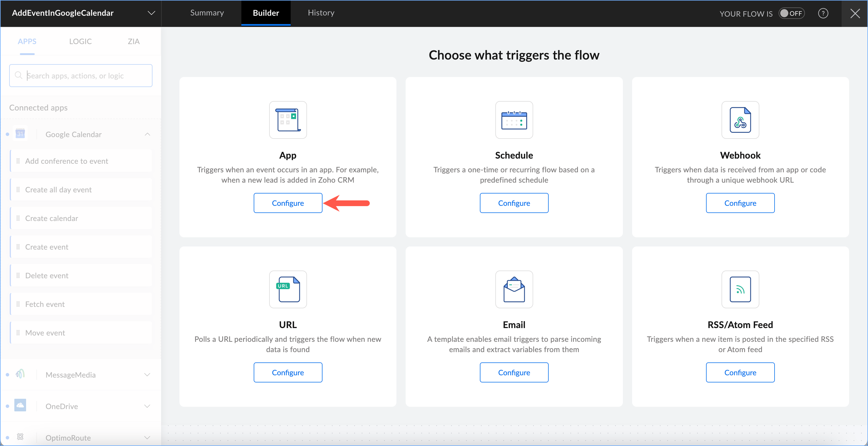Collapse the Google Calendar actions list
Image resolution: width=868 pixels, height=446 pixels.
tap(147, 134)
